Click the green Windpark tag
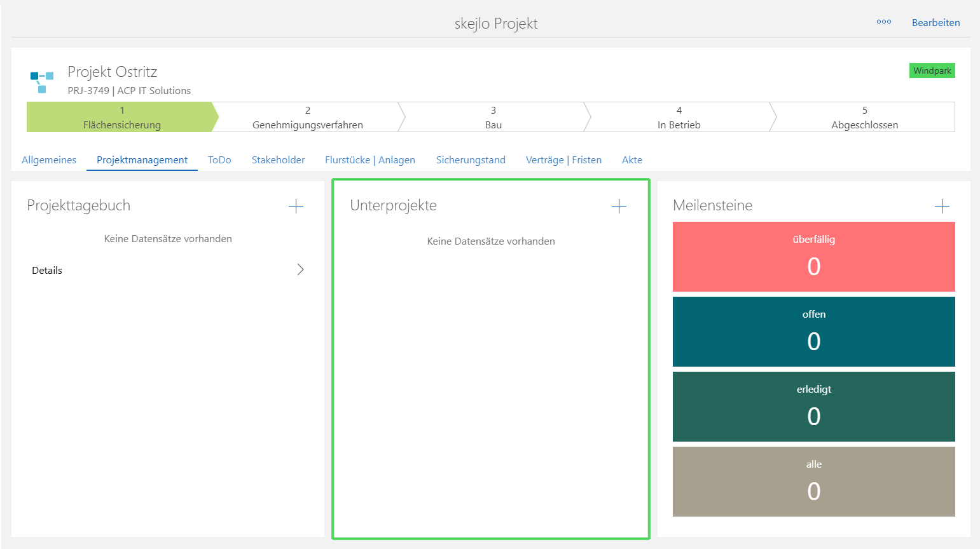Image resolution: width=980 pixels, height=549 pixels. click(932, 71)
